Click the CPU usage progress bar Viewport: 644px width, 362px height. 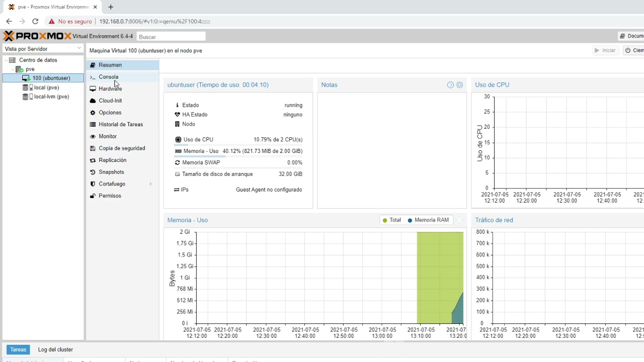[x=238, y=145]
